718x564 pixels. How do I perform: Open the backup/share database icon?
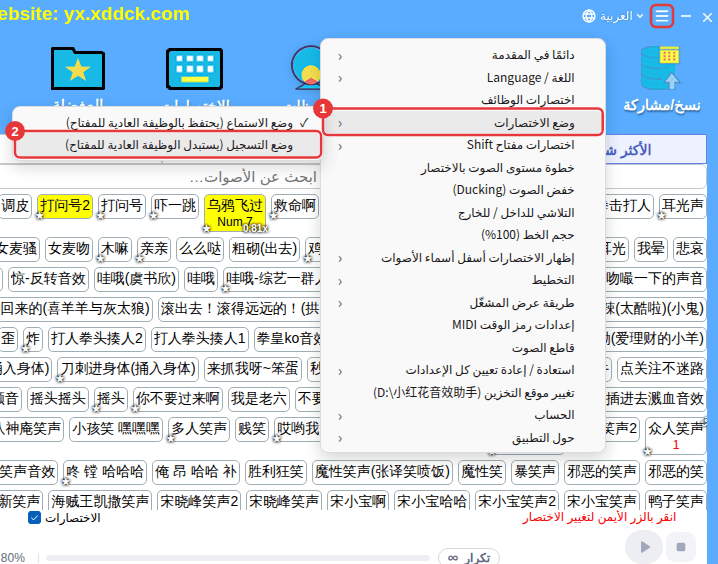(x=660, y=68)
